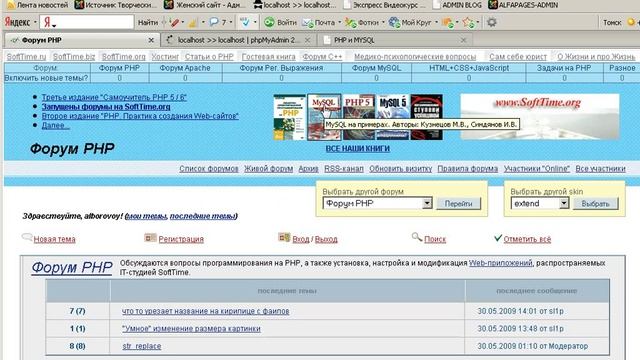Click the Форум MySQL header cell
This screenshot has height=360, width=640.
[376, 68]
